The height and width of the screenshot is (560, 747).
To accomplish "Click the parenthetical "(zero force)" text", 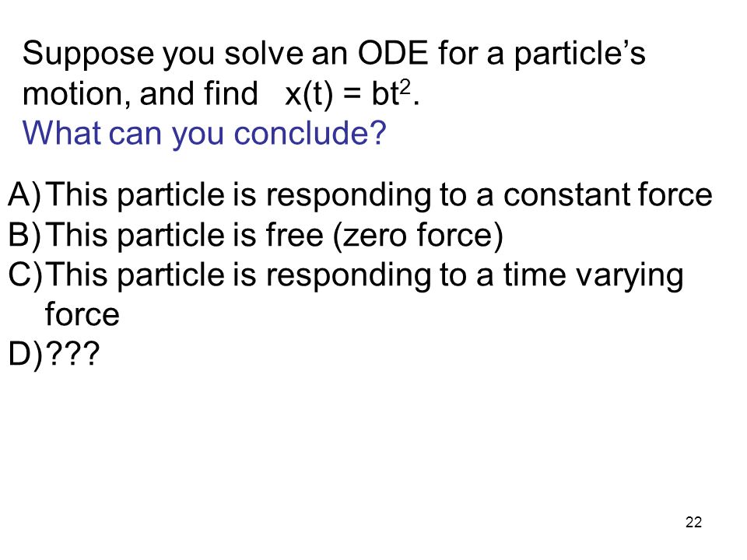I will 418,236.
